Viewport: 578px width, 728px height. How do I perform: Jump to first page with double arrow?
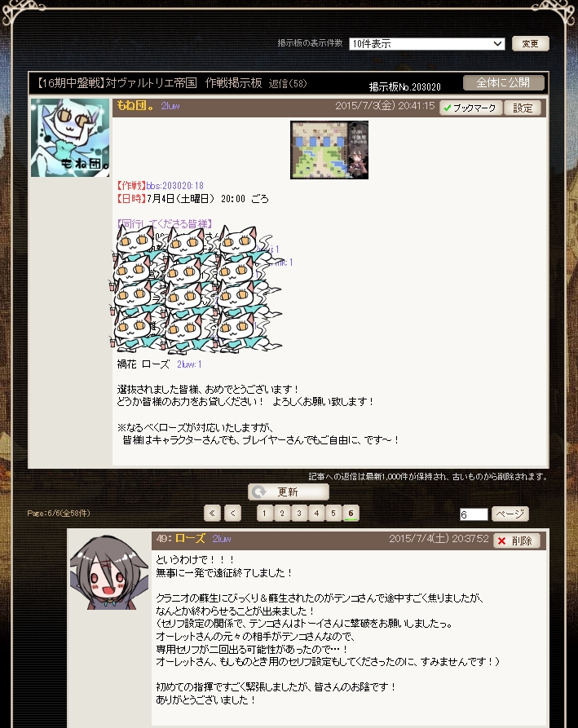pyautogui.click(x=212, y=513)
